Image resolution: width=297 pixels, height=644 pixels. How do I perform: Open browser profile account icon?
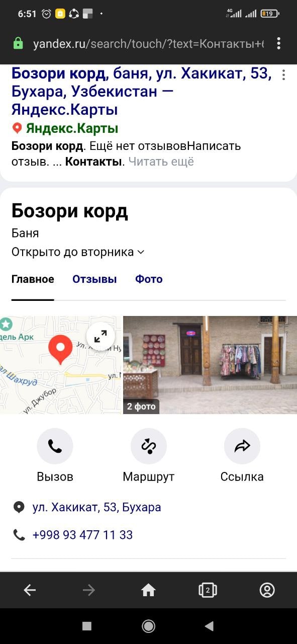click(267, 590)
